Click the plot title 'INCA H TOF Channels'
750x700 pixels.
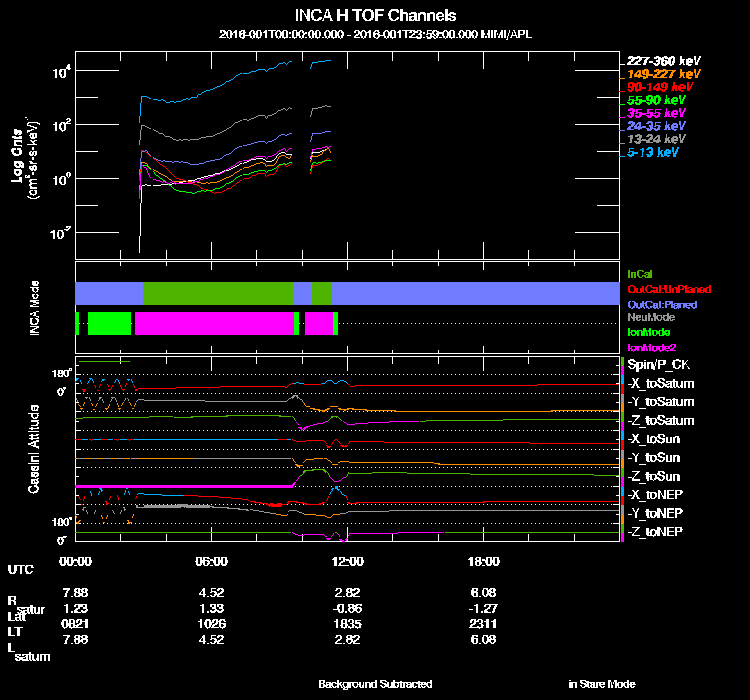pyautogui.click(x=375, y=15)
